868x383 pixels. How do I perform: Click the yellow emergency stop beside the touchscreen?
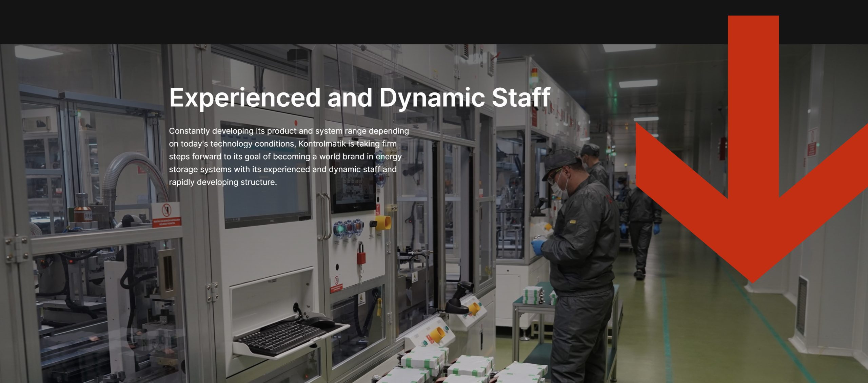pyautogui.click(x=383, y=223)
